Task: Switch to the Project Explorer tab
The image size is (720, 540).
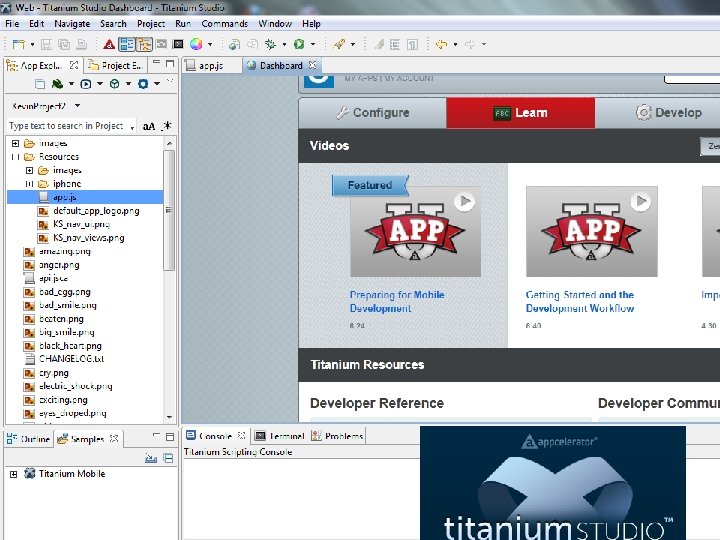Action: [x=117, y=66]
